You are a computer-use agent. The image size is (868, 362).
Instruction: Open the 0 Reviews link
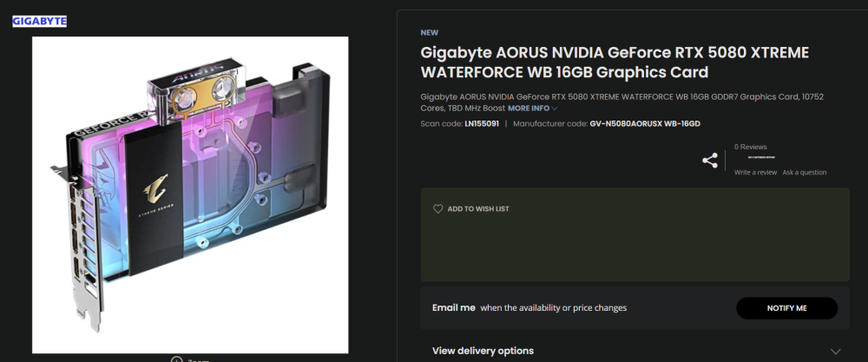pos(750,147)
